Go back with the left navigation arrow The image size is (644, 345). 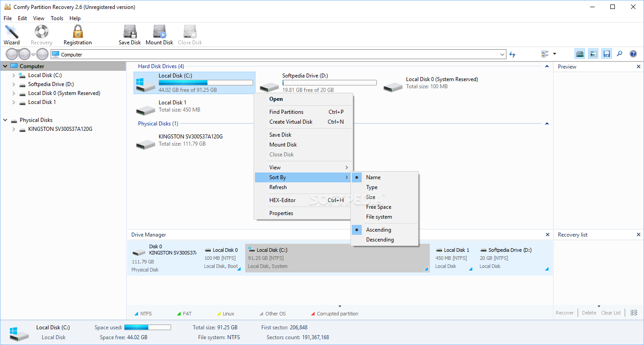[12, 54]
